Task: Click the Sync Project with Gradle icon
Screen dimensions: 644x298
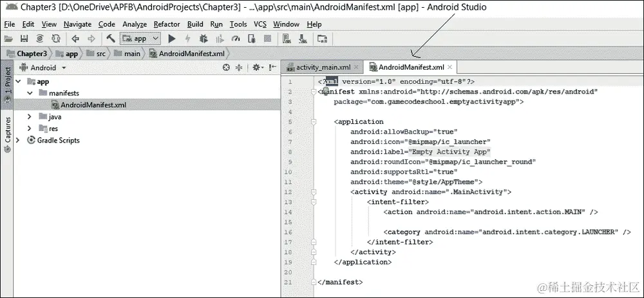Action: pos(56,39)
